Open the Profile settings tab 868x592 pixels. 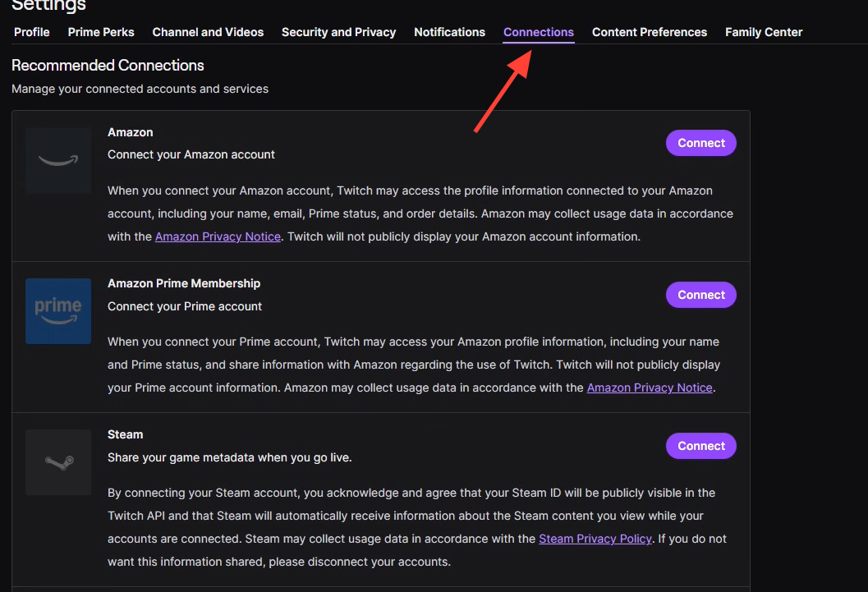click(31, 32)
